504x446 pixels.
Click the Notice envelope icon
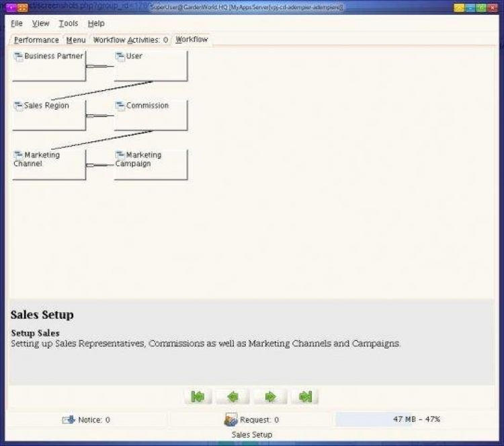[x=68, y=420]
